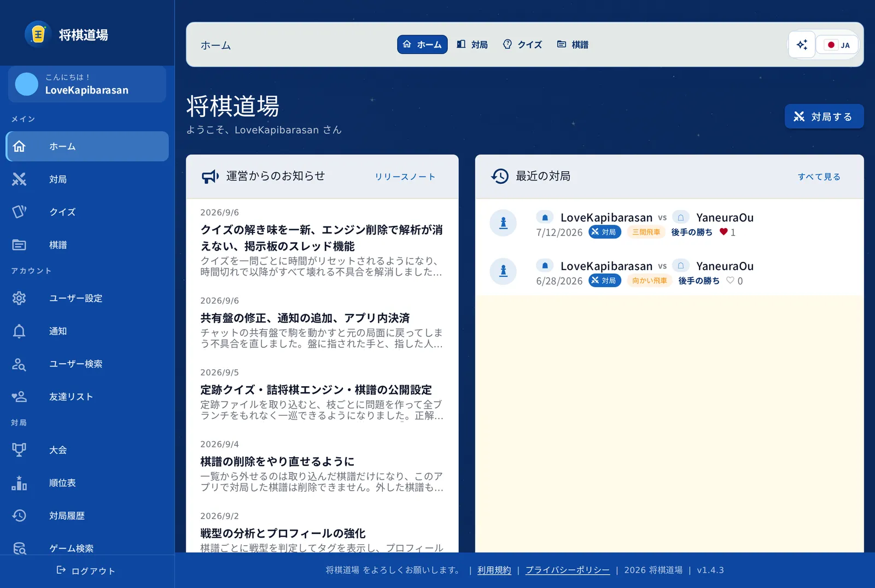Like the 6/28/2026 game with the empty heart
This screenshot has height=588, width=875.
pos(730,281)
